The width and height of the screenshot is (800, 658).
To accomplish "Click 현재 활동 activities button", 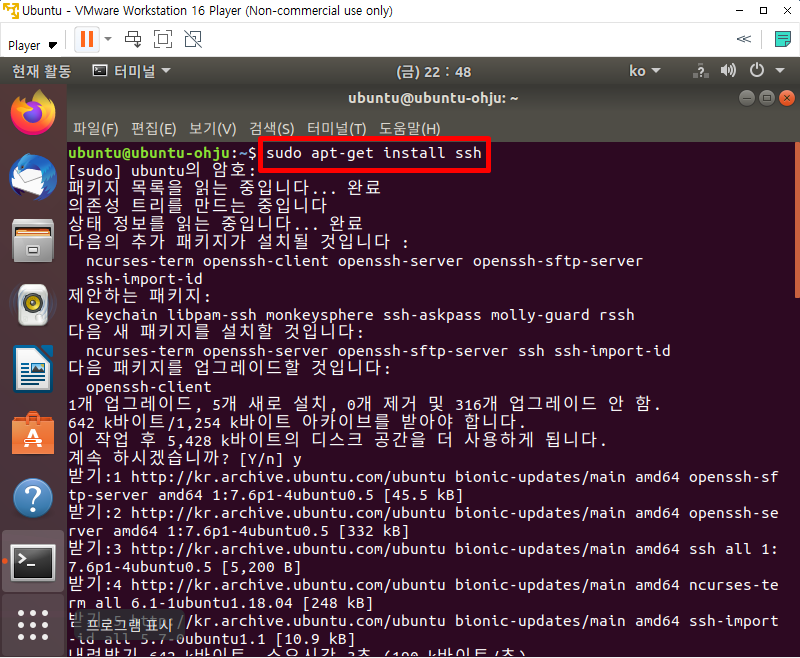I will point(42,71).
